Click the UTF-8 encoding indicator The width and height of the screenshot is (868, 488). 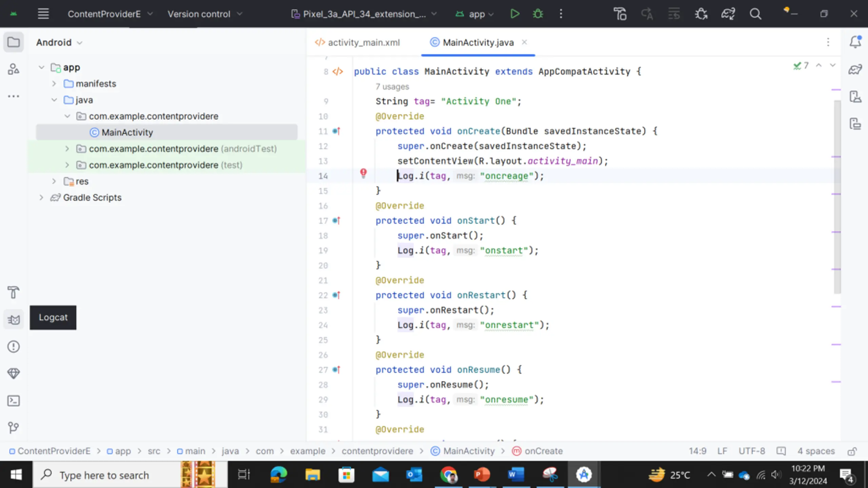click(752, 451)
